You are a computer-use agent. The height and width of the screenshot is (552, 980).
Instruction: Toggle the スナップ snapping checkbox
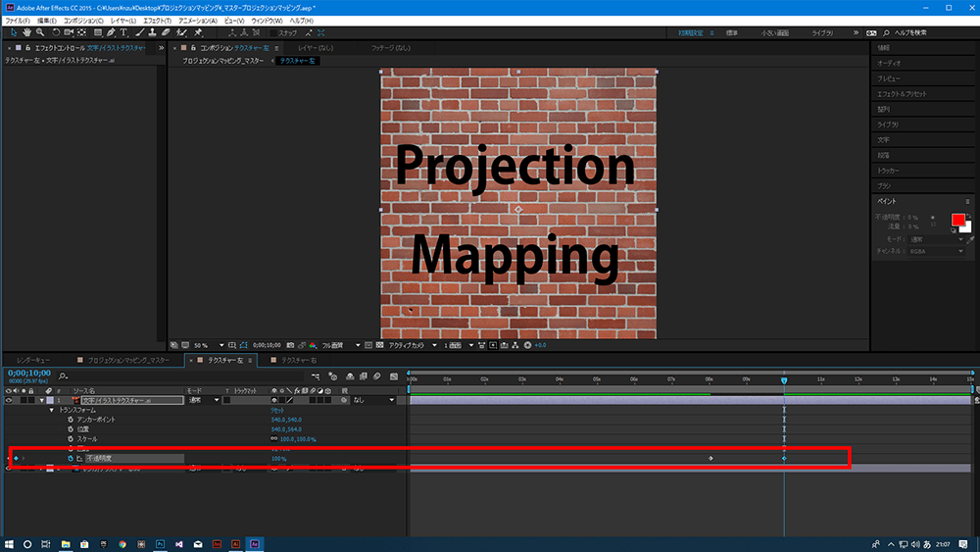[273, 32]
